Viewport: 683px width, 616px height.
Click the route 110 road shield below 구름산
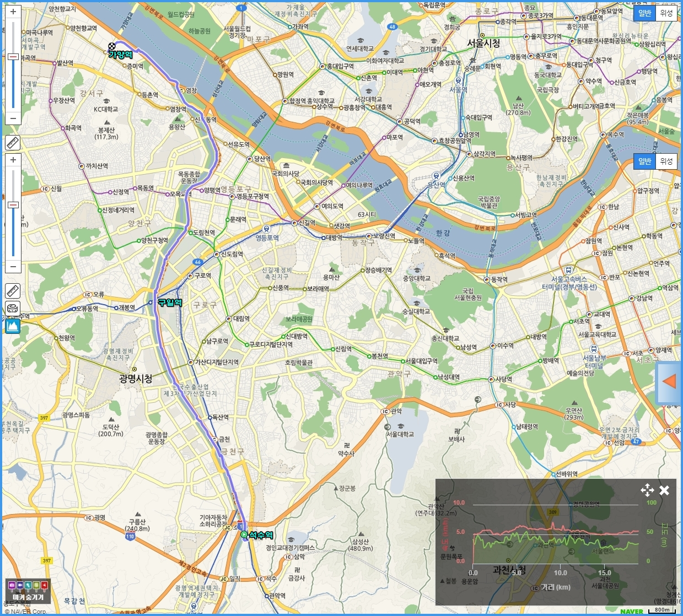[130, 536]
